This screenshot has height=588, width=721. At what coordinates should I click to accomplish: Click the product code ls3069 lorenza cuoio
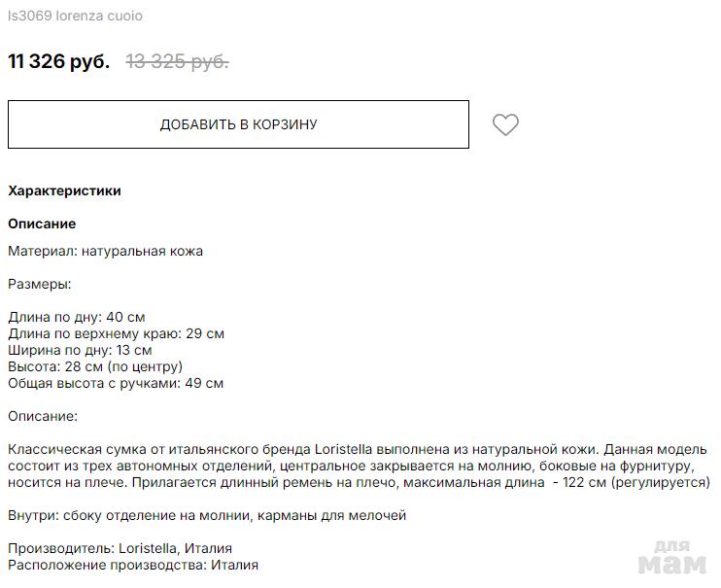click(x=75, y=17)
